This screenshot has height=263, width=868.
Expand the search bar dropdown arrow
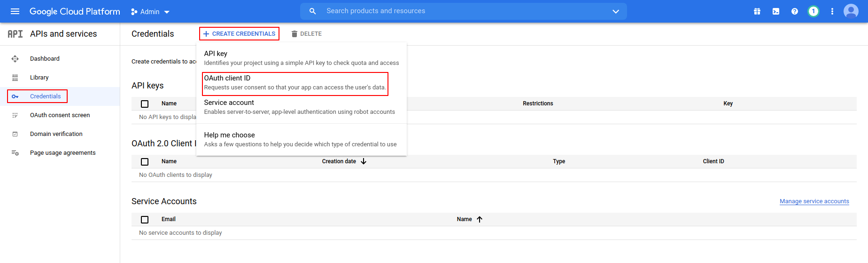point(616,11)
